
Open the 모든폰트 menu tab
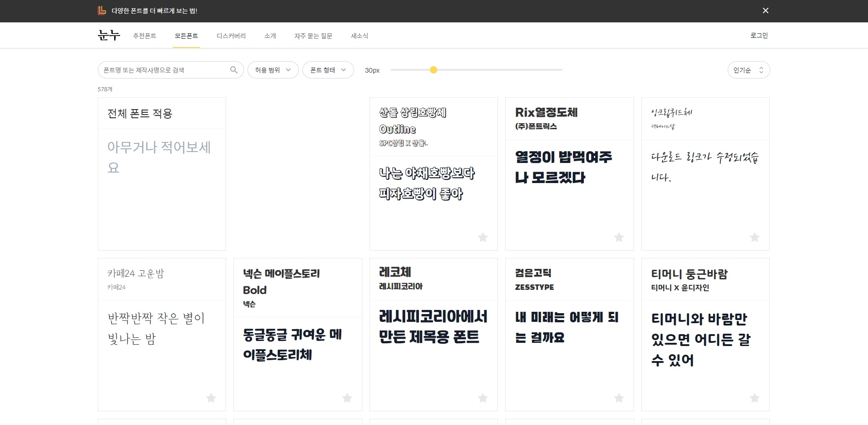coord(186,36)
